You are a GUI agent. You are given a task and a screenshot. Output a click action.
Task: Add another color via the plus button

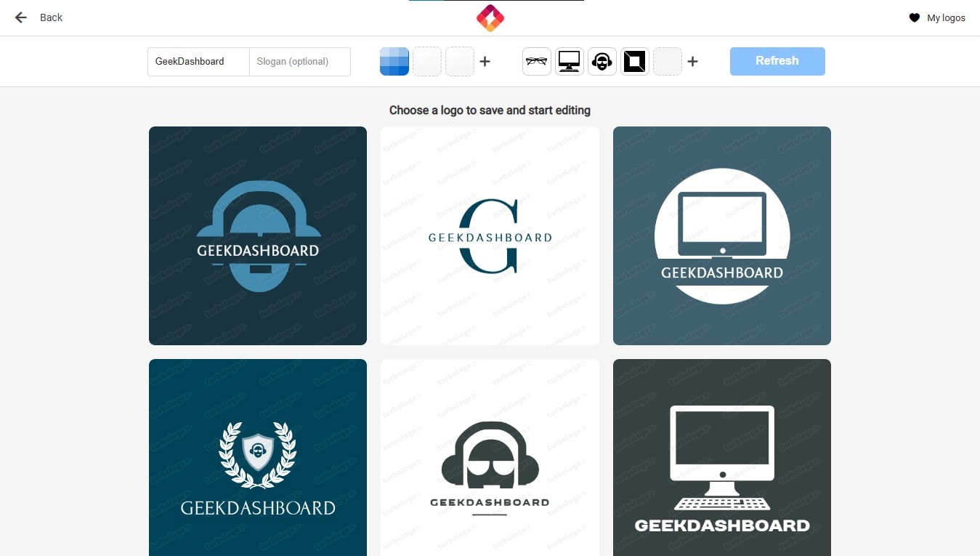tap(485, 61)
